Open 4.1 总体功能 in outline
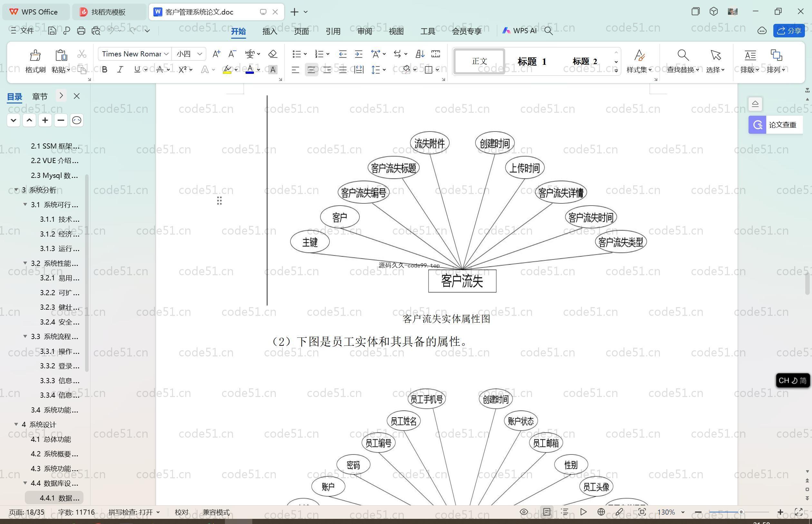Image resolution: width=812 pixels, height=524 pixels. click(51, 439)
